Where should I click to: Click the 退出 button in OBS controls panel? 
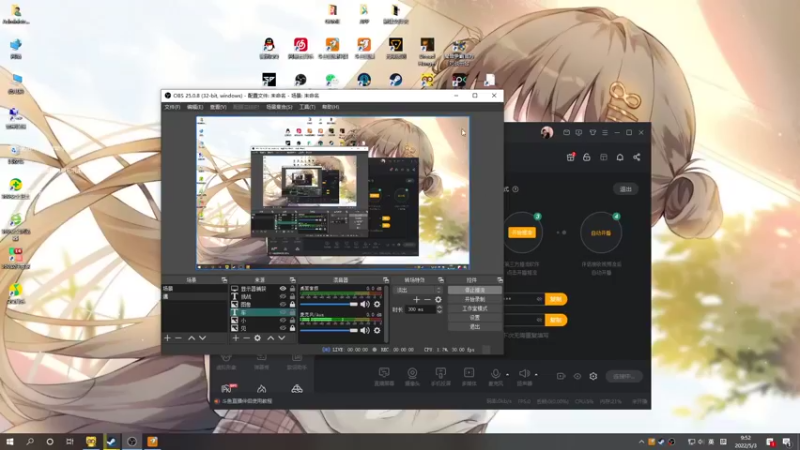click(474, 327)
